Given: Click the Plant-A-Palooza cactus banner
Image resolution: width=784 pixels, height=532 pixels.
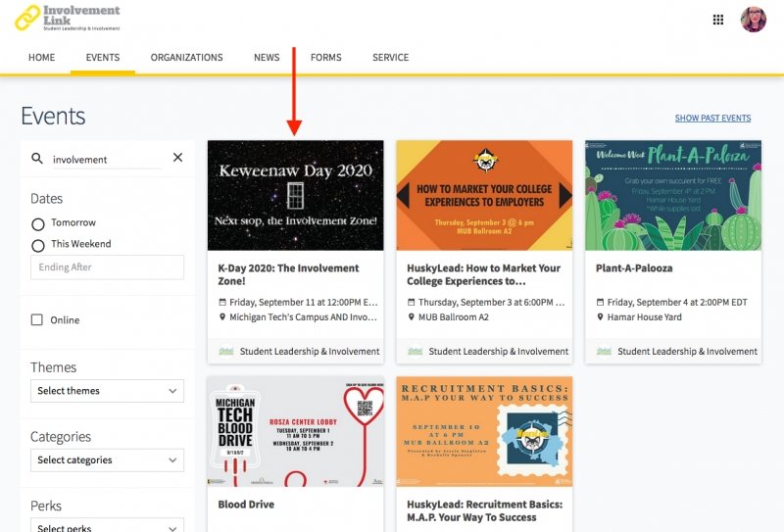Looking at the screenshot, I should pos(673,196).
